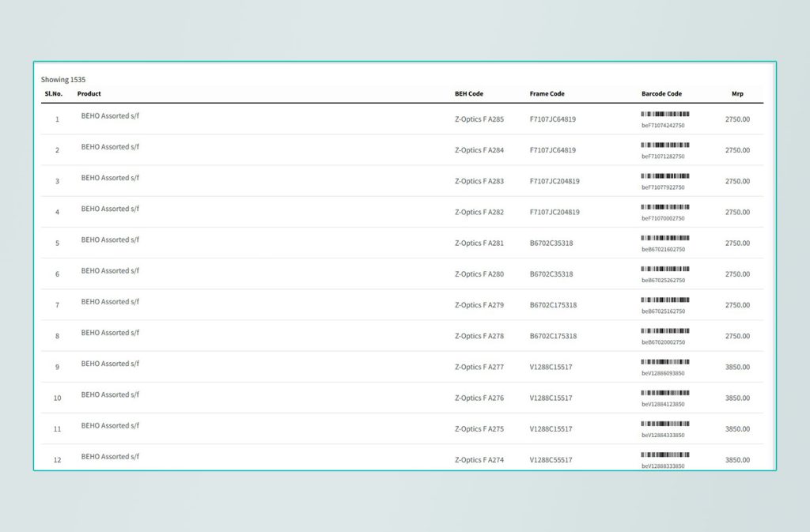Click the barcode image for Z-Optics F A275
810x532 pixels.
(665, 424)
